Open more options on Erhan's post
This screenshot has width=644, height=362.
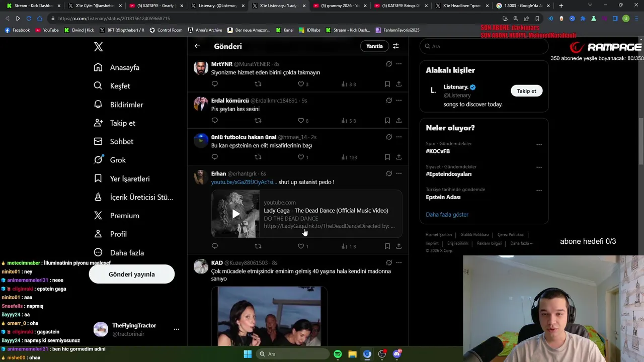pos(399,173)
